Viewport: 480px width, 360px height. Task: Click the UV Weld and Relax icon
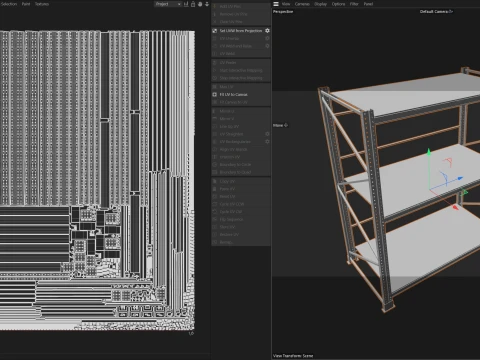tap(215, 46)
